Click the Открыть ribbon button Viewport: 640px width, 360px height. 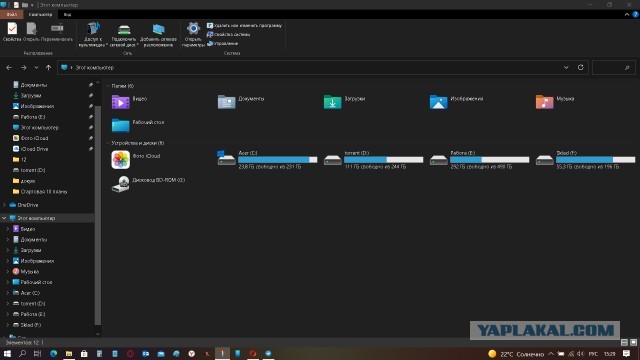coord(31,32)
